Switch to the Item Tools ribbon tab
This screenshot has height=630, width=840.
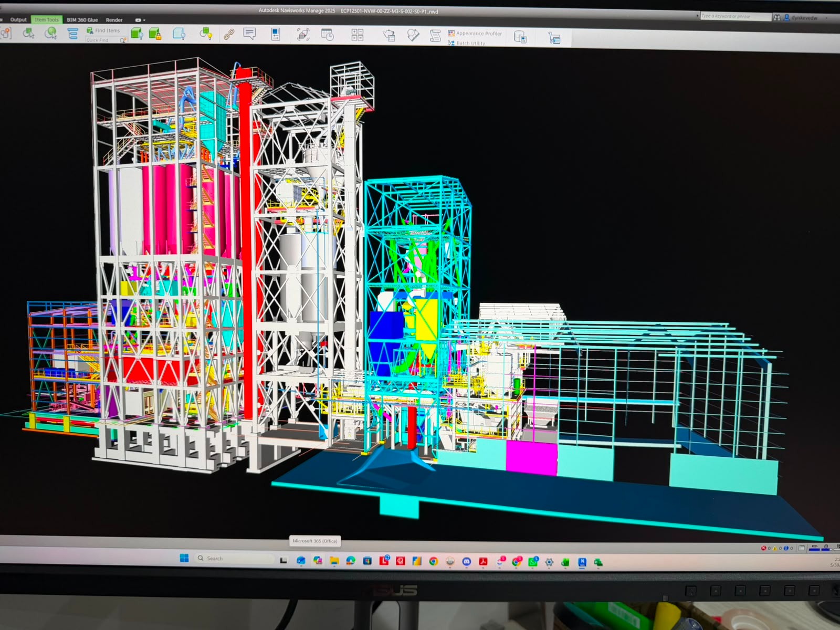pos(47,20)
